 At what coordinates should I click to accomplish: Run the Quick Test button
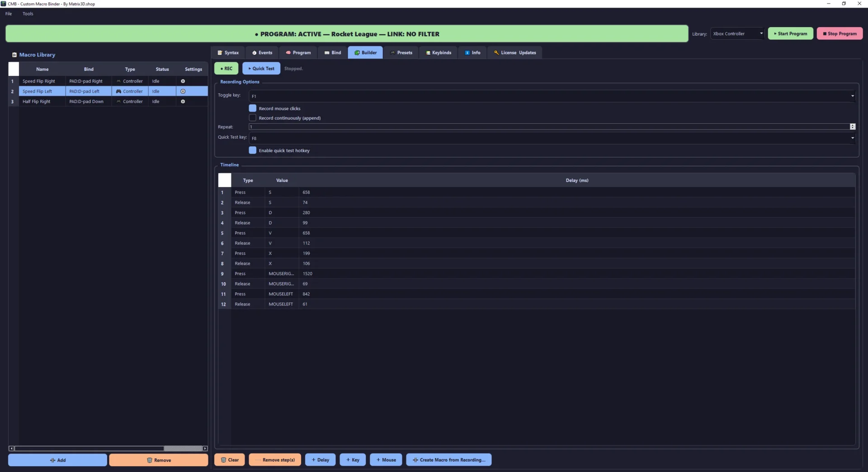pos(261,69)
